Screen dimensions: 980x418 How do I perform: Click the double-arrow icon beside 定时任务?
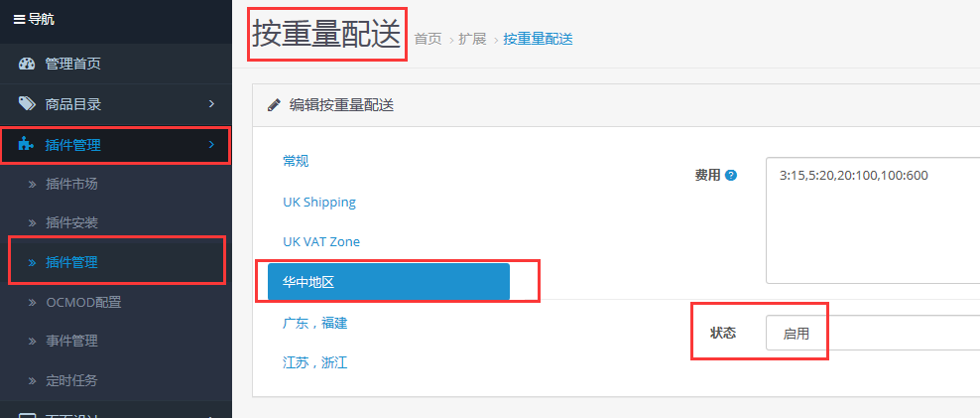33,380
